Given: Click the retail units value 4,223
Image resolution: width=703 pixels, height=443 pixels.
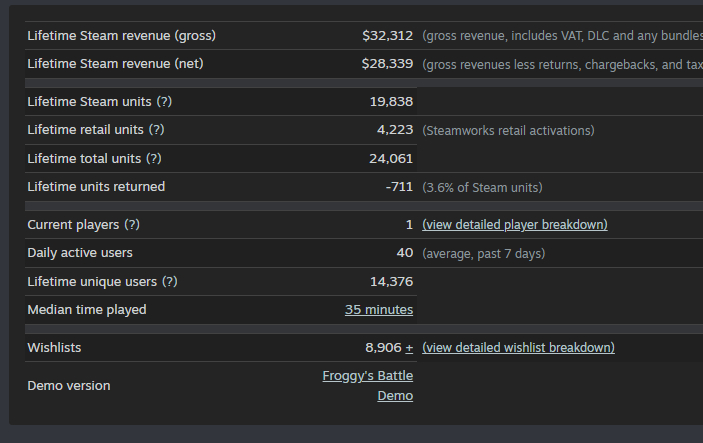Looking at the screenshot, I should pos(395,130).
